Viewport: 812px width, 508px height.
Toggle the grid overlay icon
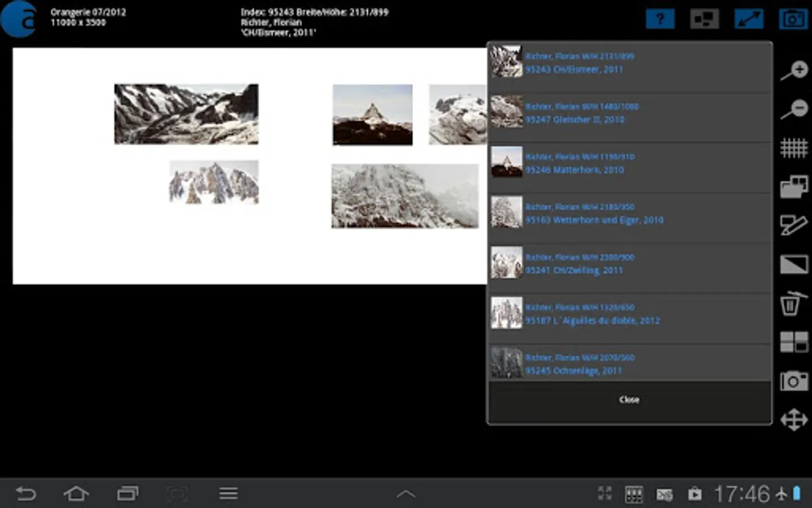point(794,148)
